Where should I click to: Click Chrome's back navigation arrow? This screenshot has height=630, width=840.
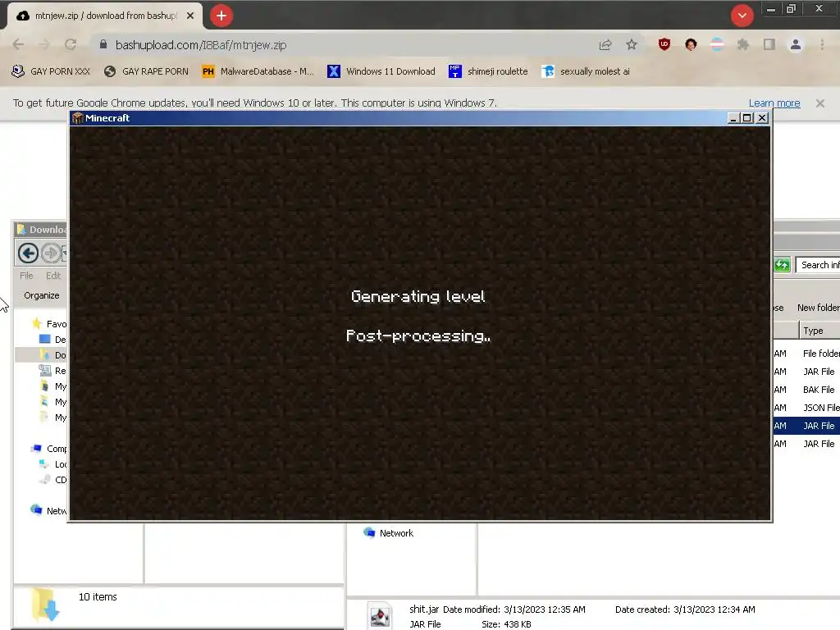(x=18, y=45)
